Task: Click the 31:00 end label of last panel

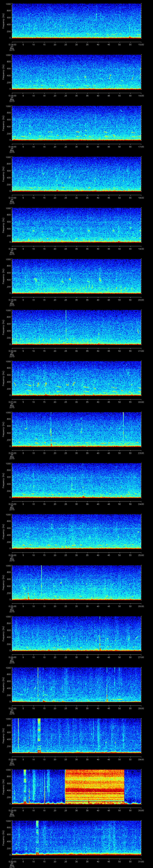Action: pyautogui.click(x=141, y=861)
